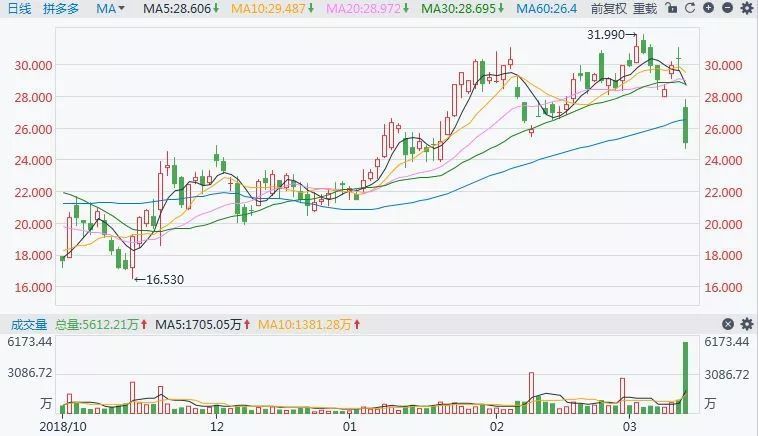Click right axis 16.000 price label
Viewport: 758px width, 436px height.
(723, 287)
